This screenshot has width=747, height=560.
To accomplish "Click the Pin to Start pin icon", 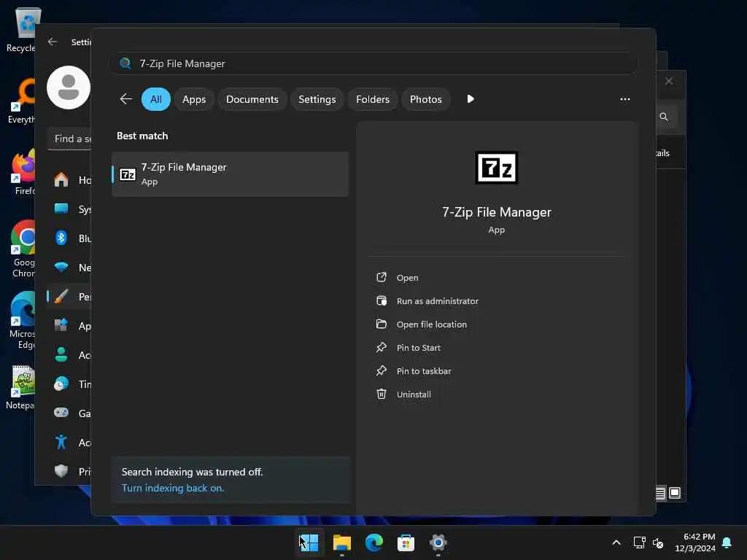I will 381,347.
